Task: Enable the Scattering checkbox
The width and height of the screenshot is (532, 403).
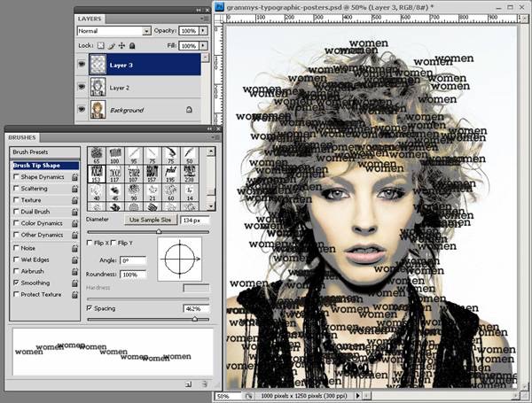Action: coord(15,189)
